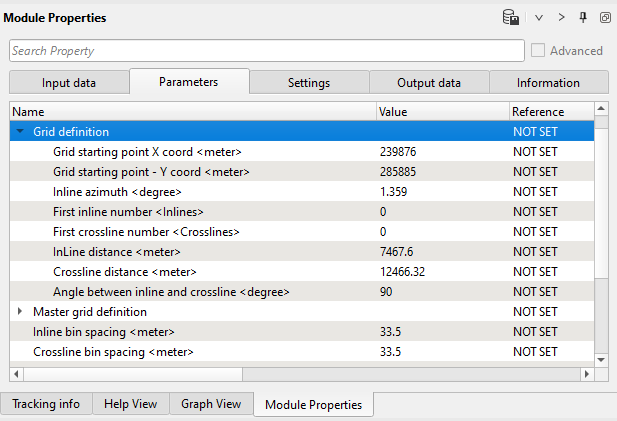The width and height of the screenshot is (617, 421).
Task: Click the Value column header
Action: (x=442, y=112)
